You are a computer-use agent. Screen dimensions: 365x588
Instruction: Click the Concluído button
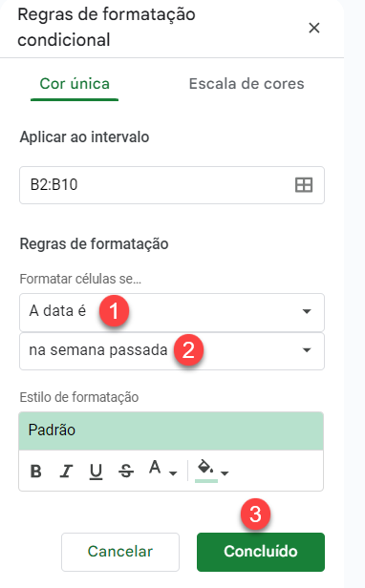coord(261,552)
